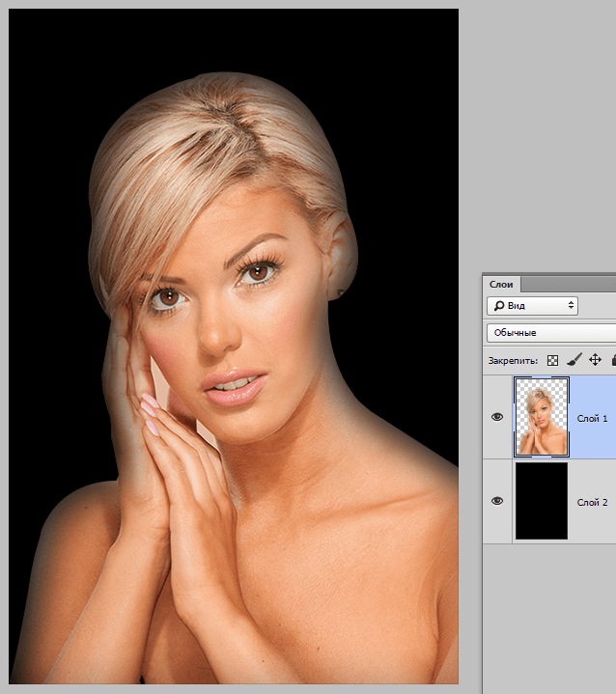Toggle lock position move icon
Viewport: 616px width, 694px height.
[595, 360]
